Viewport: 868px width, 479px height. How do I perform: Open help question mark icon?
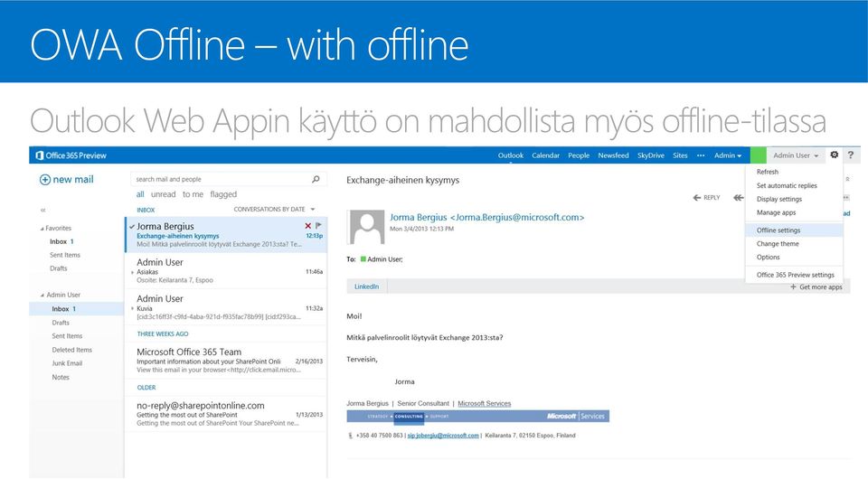point(851,155)
